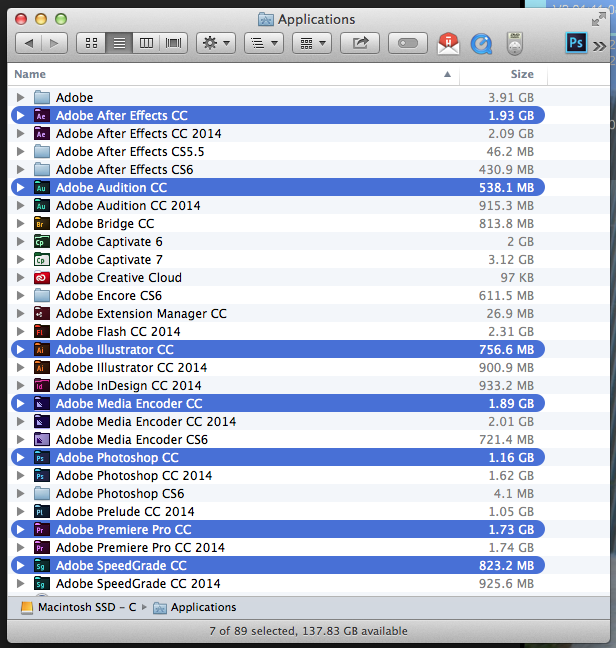Open the Action gear menu

pos(216,43)
